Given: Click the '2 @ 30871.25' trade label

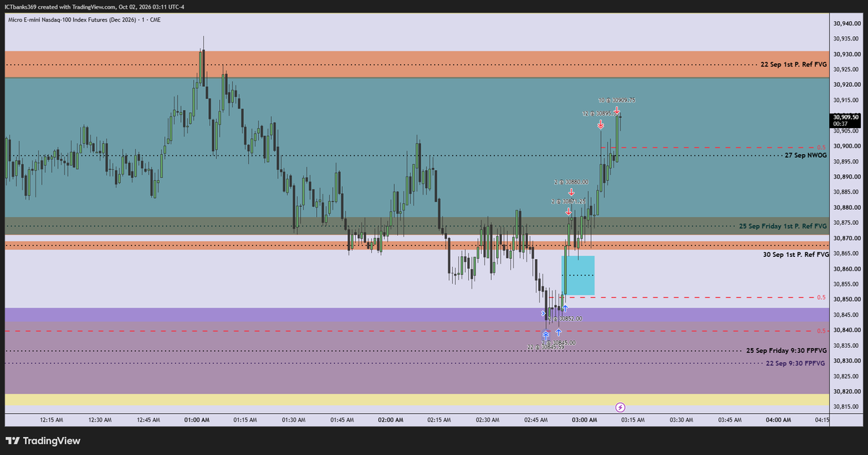Looking at the screenshot, I should (x=568, y=201).
